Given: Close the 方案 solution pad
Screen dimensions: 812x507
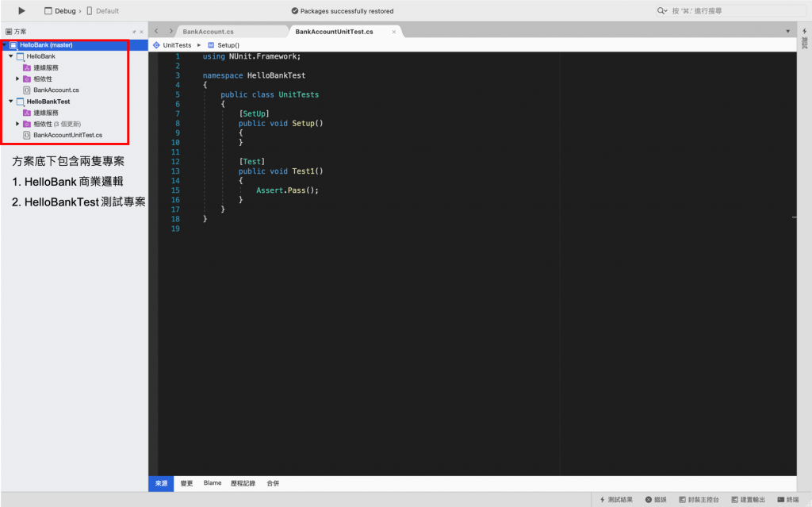Looking at the screenshot, I should click(141, 32).
